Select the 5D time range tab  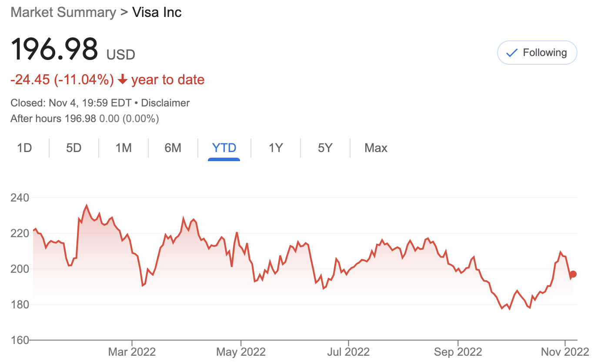click(x=74, y=148)
